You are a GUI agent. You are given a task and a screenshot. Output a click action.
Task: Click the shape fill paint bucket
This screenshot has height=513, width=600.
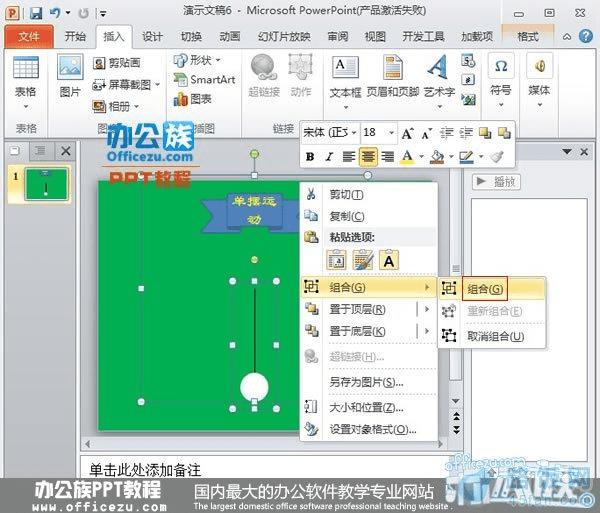[x=437, y=157]
